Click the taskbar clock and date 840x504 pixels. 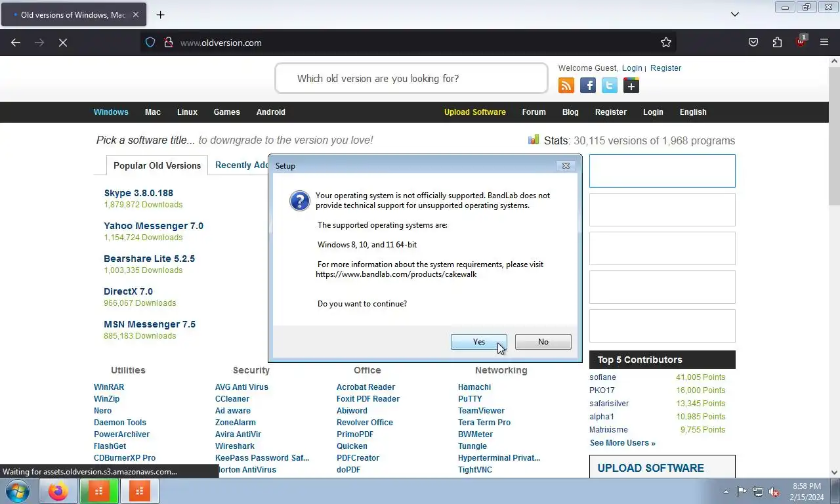(x=807, y=492)
